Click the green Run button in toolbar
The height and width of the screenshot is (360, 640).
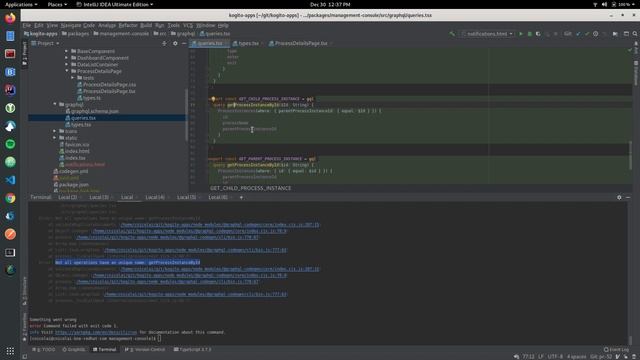(x=521, y=34)
